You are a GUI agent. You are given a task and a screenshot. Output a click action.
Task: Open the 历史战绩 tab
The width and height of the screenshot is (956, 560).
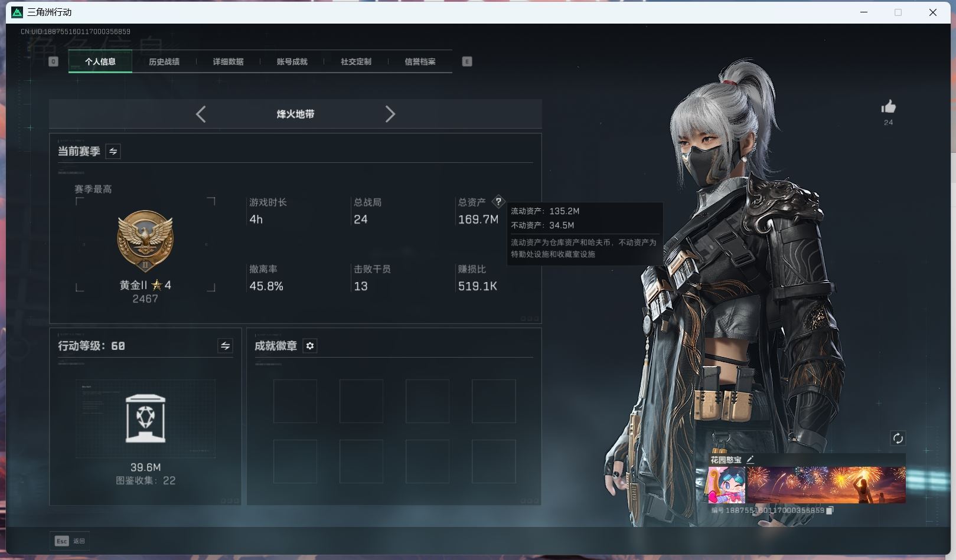point(164,61)
